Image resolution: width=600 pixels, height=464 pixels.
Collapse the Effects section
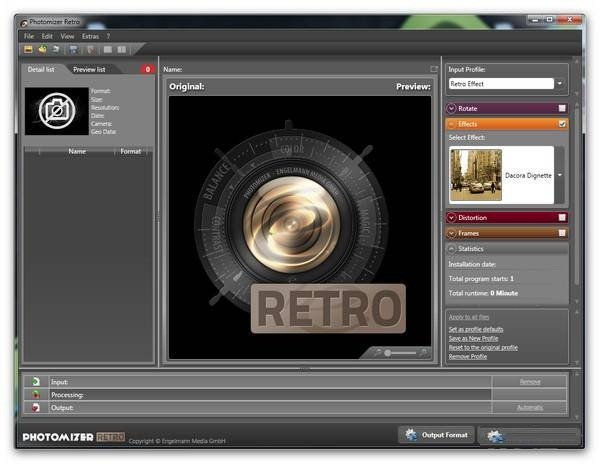pos(452,124)
